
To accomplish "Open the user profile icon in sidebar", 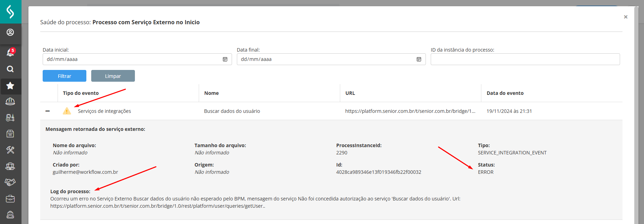I will coord(10,33).
